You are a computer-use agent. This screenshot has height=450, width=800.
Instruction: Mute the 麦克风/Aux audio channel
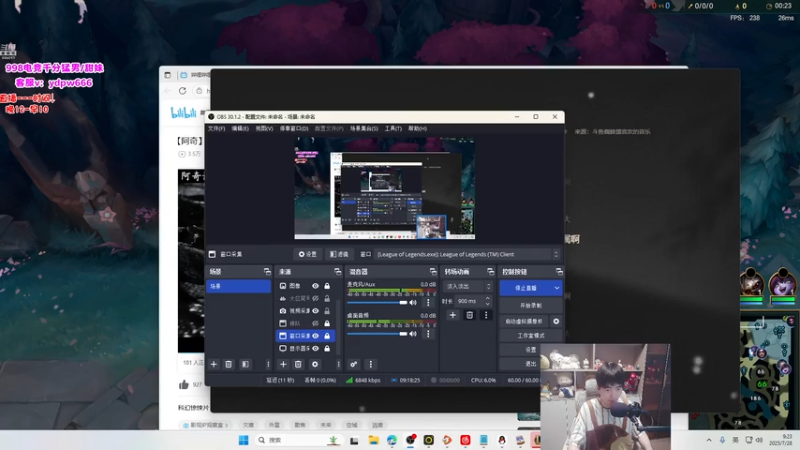tap(413, 303)
